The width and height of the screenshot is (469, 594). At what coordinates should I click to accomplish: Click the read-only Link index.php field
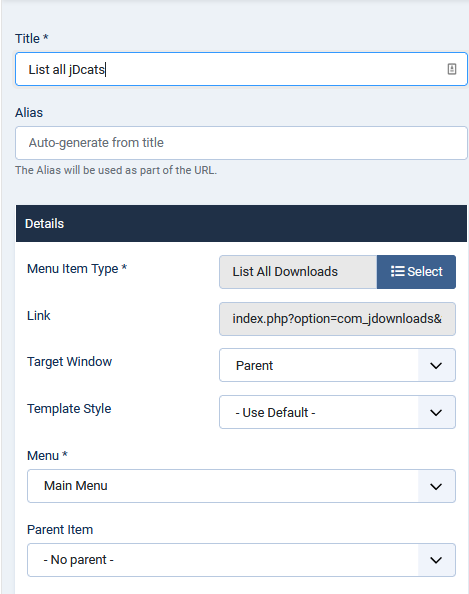click(337, 319)
